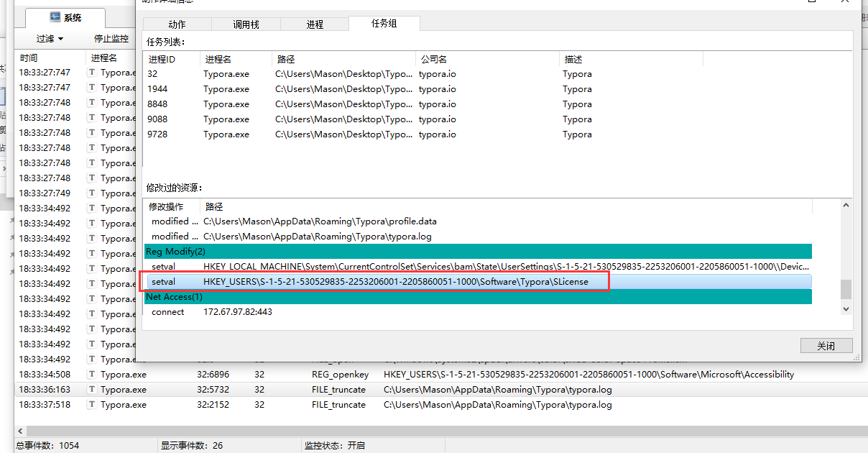The image size is (868, 453).
Task: Select the REG_openkey event row at 18:33:34:508
Action: click(x=440, y=375)
